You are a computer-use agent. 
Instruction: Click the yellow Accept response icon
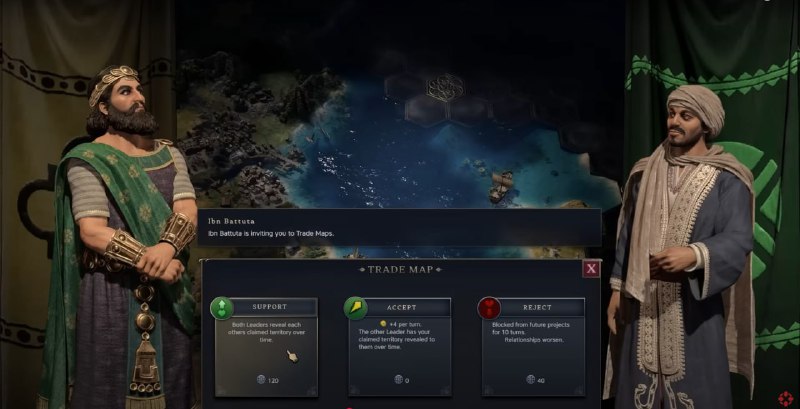(355, 308)
